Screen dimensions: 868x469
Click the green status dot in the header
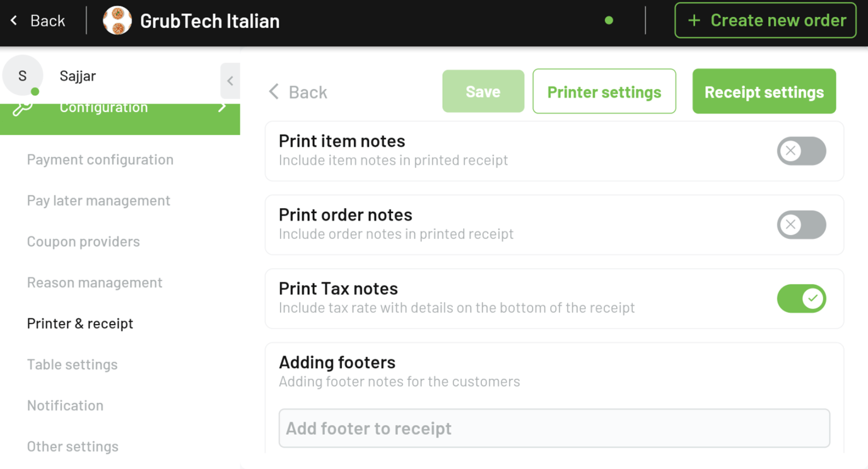coord(609,20)
